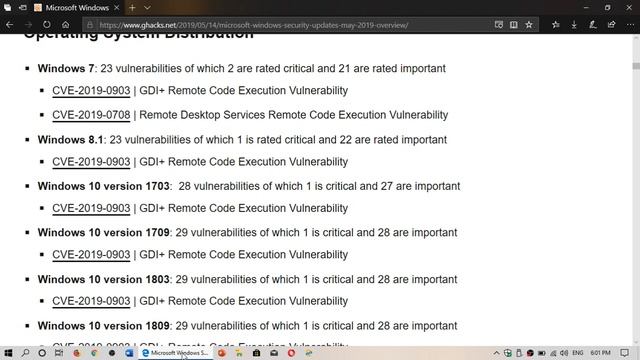
Task: Click 'Windows 10 version 1703' text
Action: pos(103,186)
